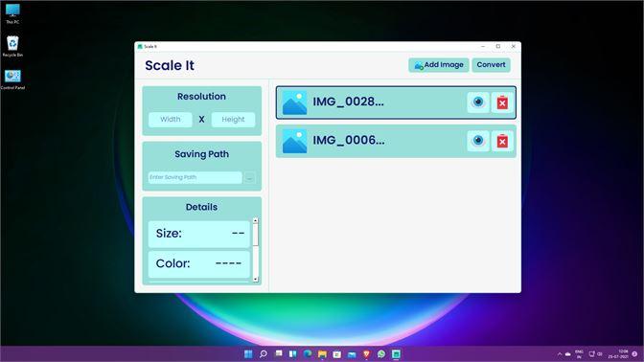Open WhatsApp from the taskbar
The width and height of the screenshot is (644, 362).
click(x=381, y=354)
